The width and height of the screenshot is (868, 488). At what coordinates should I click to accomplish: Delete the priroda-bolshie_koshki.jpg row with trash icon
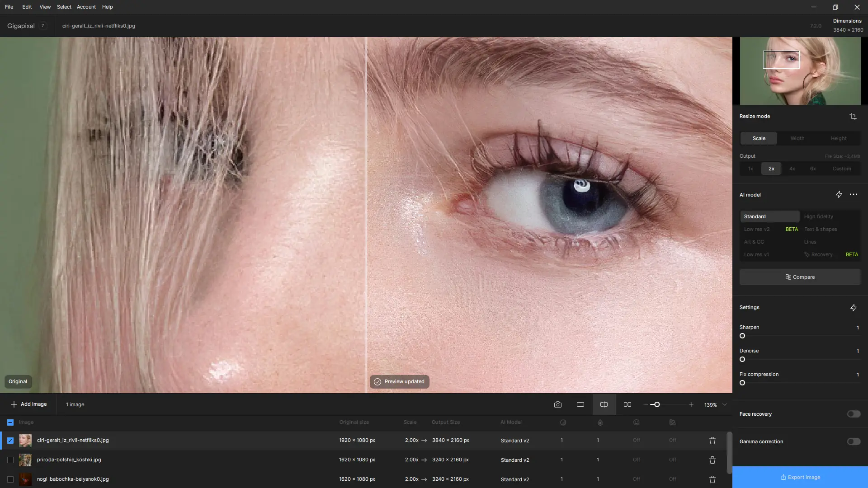(x=712, y=460)
